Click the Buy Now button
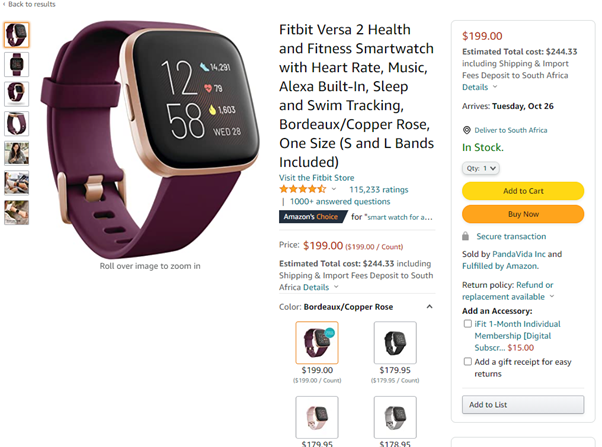The image size is (602, 447). point(523,214)
